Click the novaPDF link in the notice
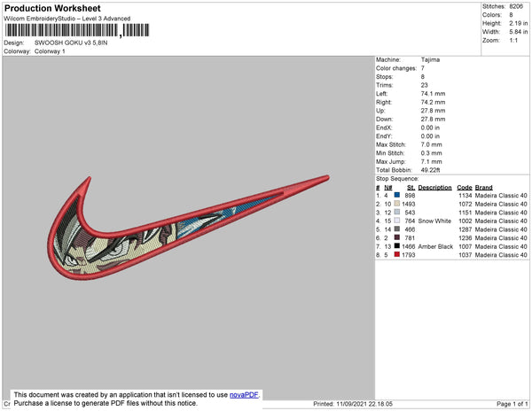 244,395
